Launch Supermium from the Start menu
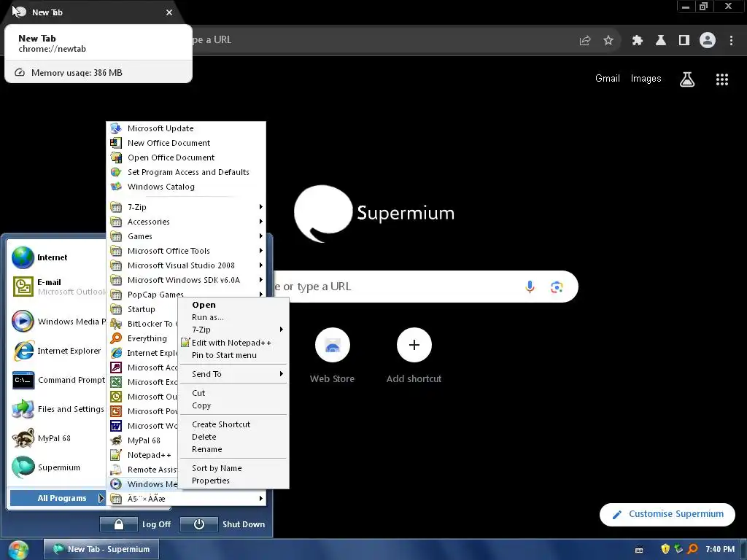Image resolution: width=747 pixels, height=560 pixels. [x=57, y=467]
